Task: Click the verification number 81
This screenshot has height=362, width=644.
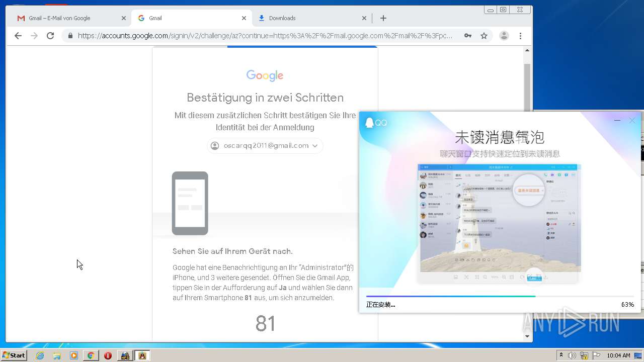Action: (x=265, y=324)
